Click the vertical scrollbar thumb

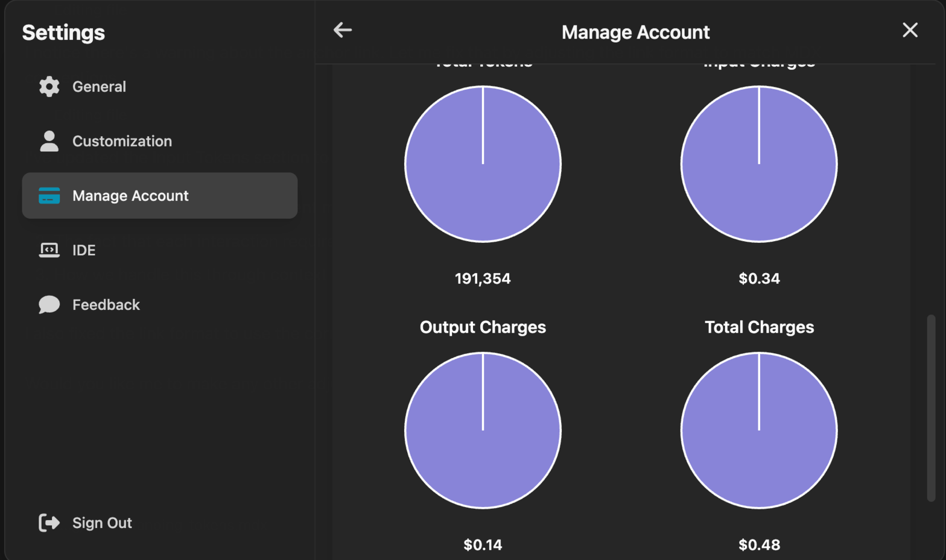point(931,407)
